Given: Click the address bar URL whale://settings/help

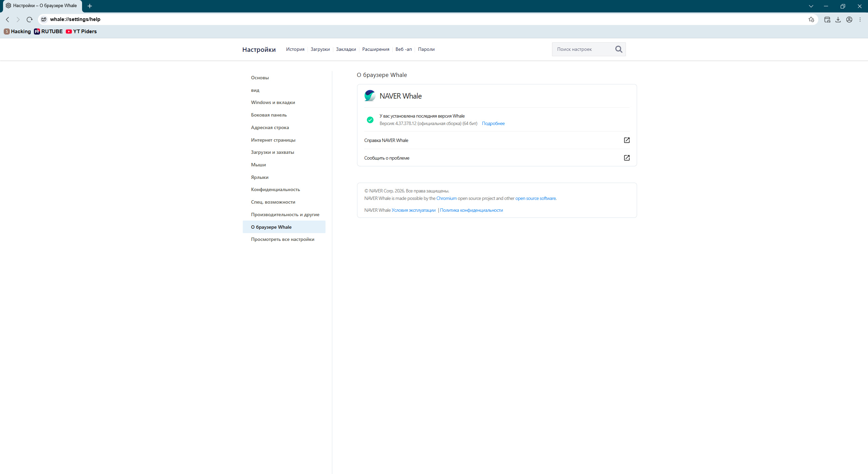Looking at the screenshot, I should coord(75,19).
